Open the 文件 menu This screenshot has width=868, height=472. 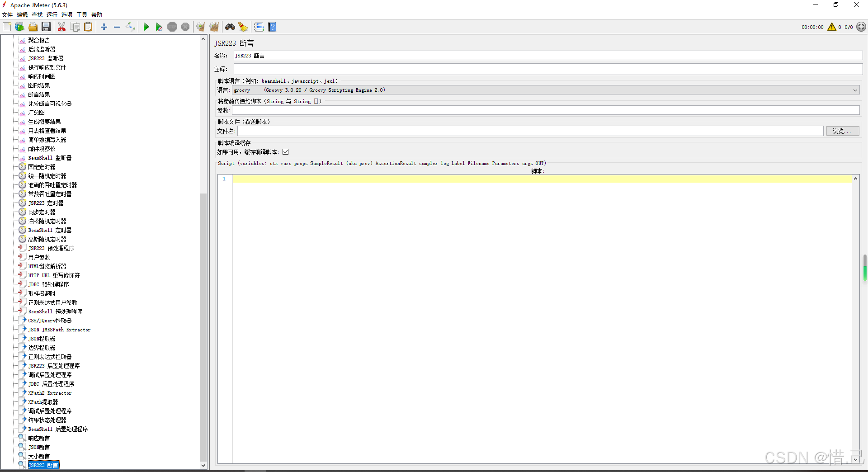tap(7, 15)
